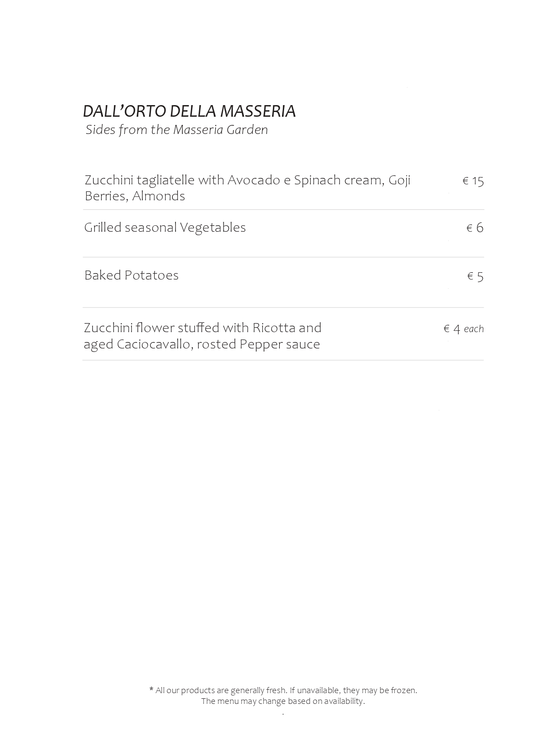Click the menu may change availability note
The height and width of the screenshot is (756, 535).
[x=283, y=701]
